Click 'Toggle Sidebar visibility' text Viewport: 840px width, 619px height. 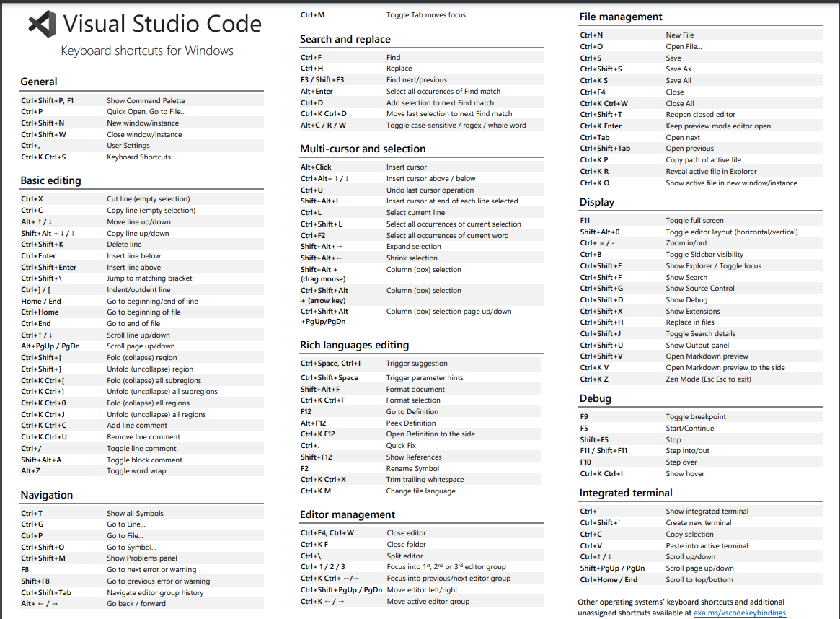click(705, 255)
